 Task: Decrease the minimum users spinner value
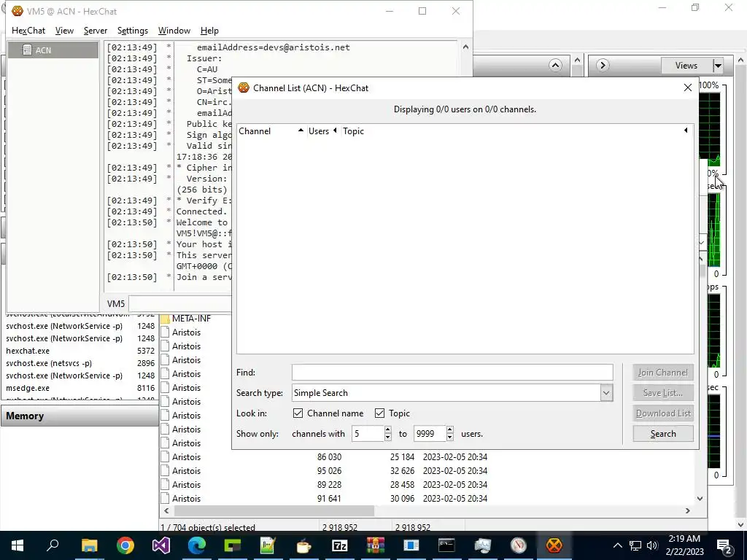click(x=388, y=437)
